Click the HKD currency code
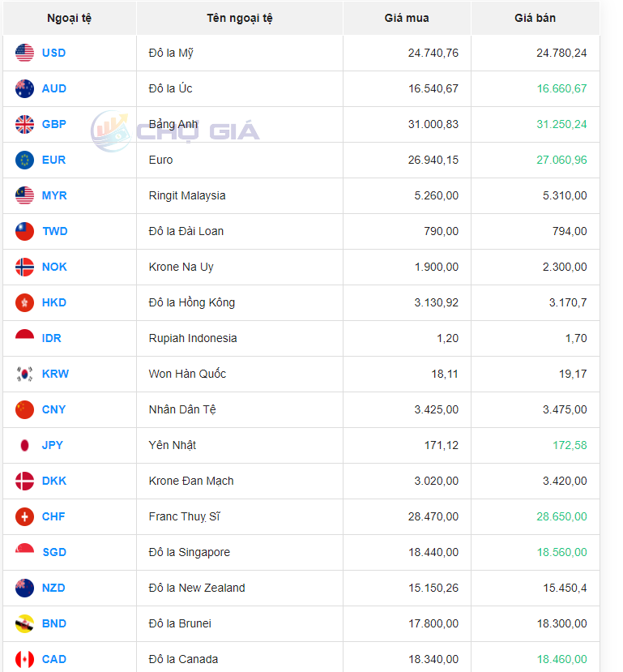The image size is (623, 672). pyautogui.click(x=54, y=302)
